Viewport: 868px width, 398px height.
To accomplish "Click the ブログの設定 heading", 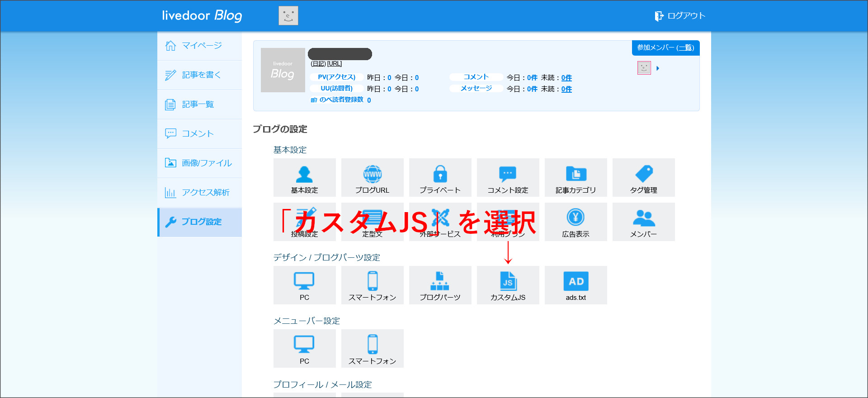I will pyautogui.click(x=280, y=129).
